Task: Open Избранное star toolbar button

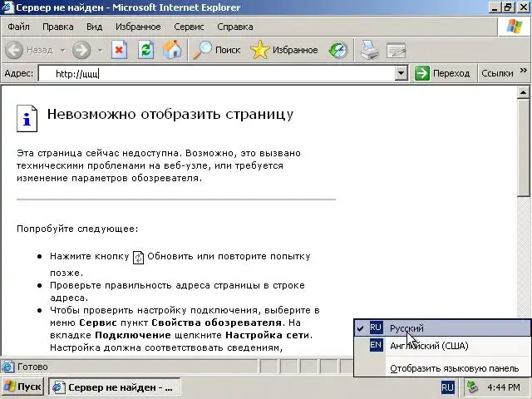Action: pyautogui.click(x=284, y=50)
